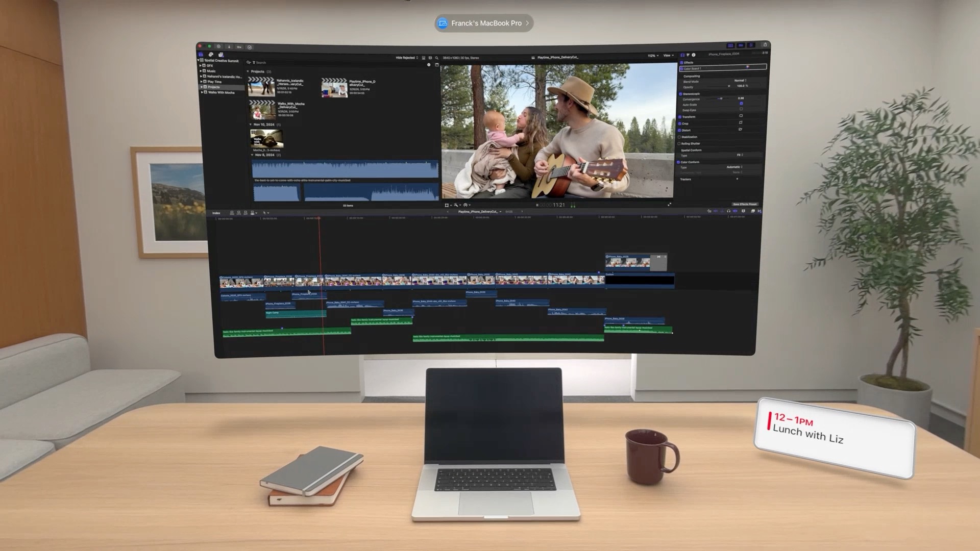Collapse the Nov 10, 2024 group
The height and width of the screenshot is (551, 980).
pyautogui.click(x=250, y=124)
